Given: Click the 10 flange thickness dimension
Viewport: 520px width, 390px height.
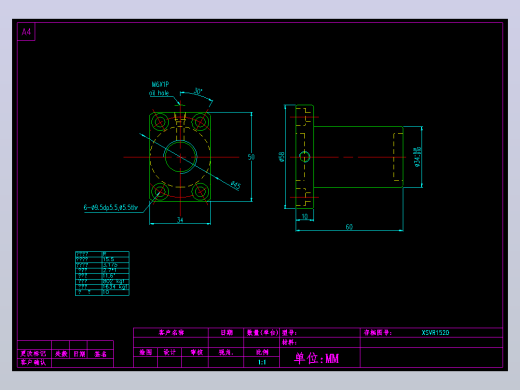Looking at the screenshot, I should pyautogui.click(x=305, y=216).
